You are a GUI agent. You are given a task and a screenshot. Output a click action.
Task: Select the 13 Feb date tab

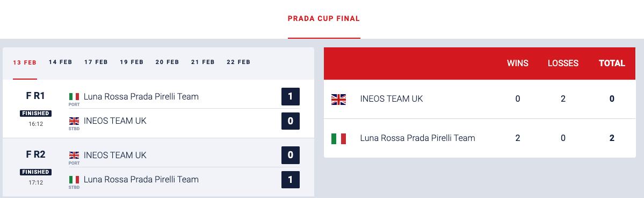(25, 62)
